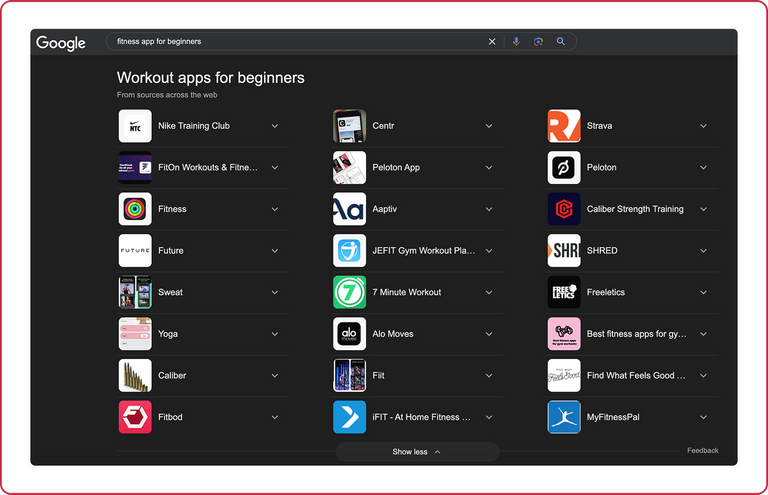Viewport: 768px width, 495px height.
Task: Expand the FitOn Workouts chevron
Action: (x=275, y=167)
